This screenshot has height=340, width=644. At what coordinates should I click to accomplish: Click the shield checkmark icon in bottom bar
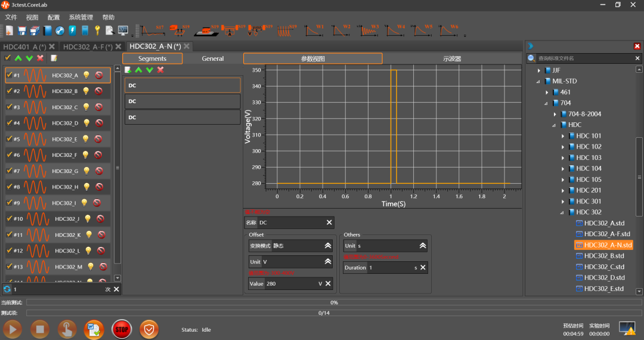click(149, 329)
